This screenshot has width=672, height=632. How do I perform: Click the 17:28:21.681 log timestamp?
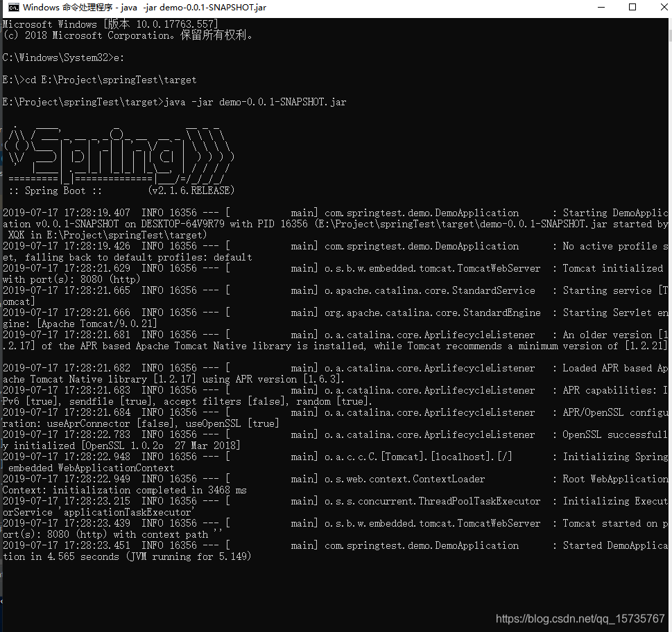pyautogui.click(x=67, y=335)
